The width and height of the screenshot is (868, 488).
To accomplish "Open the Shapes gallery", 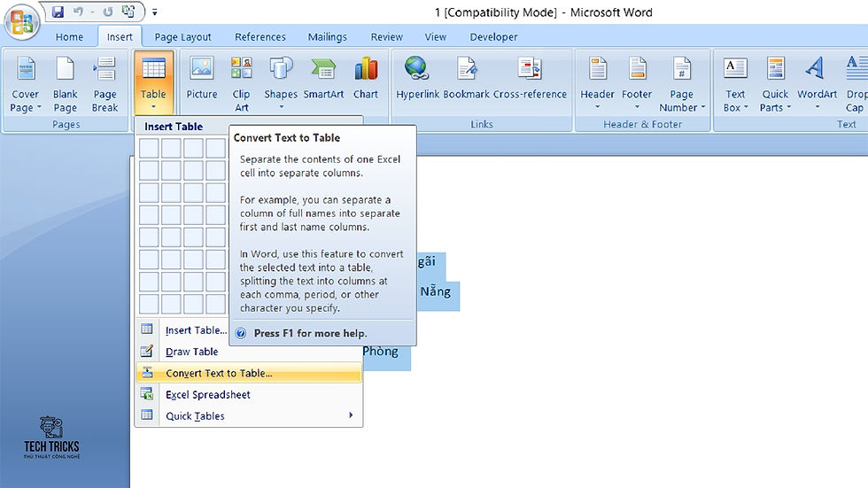I will coord(281,83).
